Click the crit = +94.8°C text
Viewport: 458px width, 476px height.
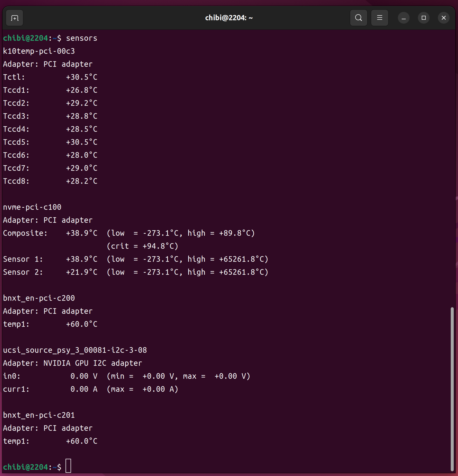(142, 246)
